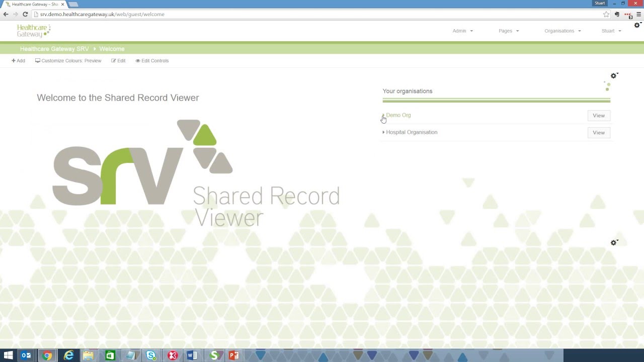This screenshot has width=644, height=362.
Task: Open the Chrome hamburger menu
Action: [x=638, y=15]
